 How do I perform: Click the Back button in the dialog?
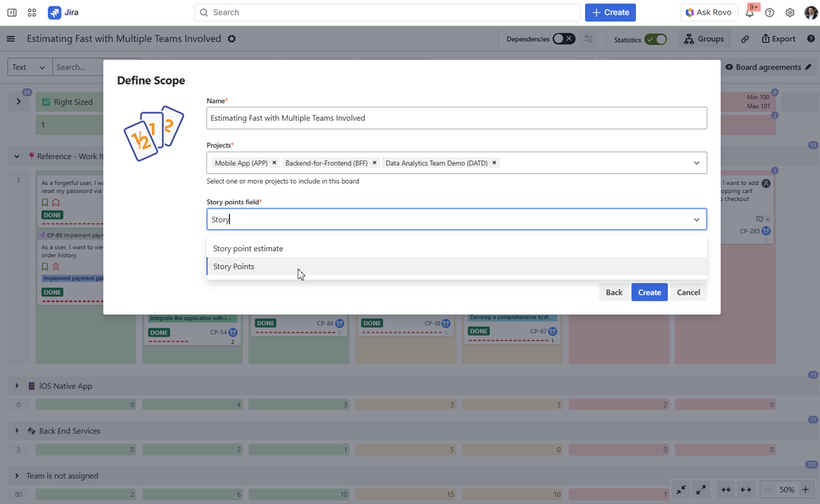(614, 292)
